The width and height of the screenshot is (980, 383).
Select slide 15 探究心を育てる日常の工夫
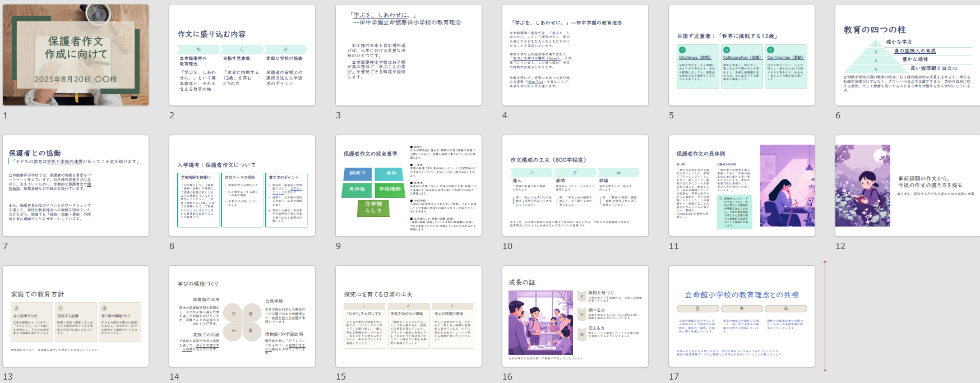[408, 316]
